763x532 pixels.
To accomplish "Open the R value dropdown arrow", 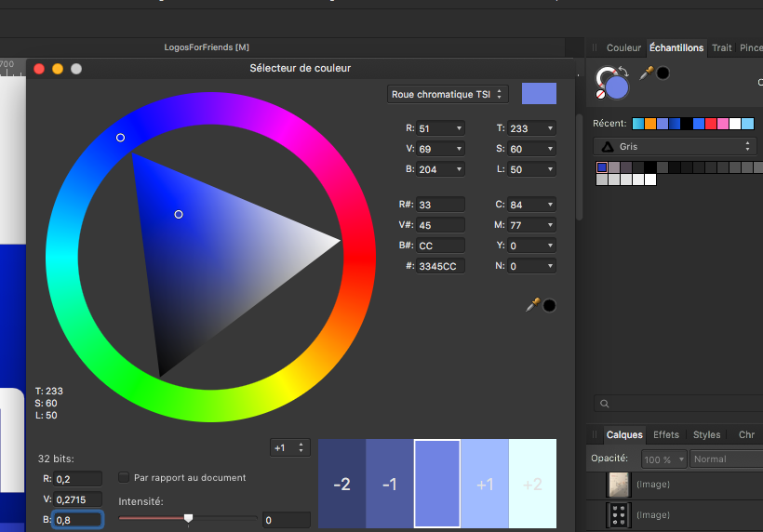I will click(459, 128).
